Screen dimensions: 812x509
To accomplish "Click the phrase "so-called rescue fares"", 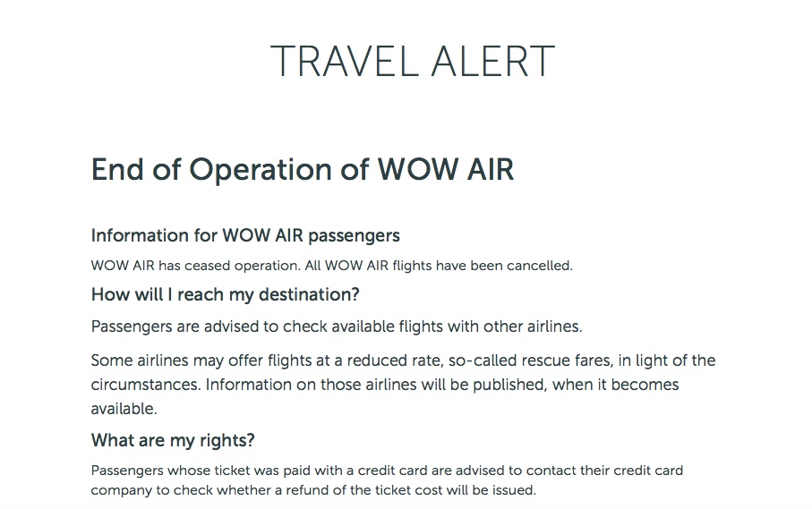I will [560, 361].
